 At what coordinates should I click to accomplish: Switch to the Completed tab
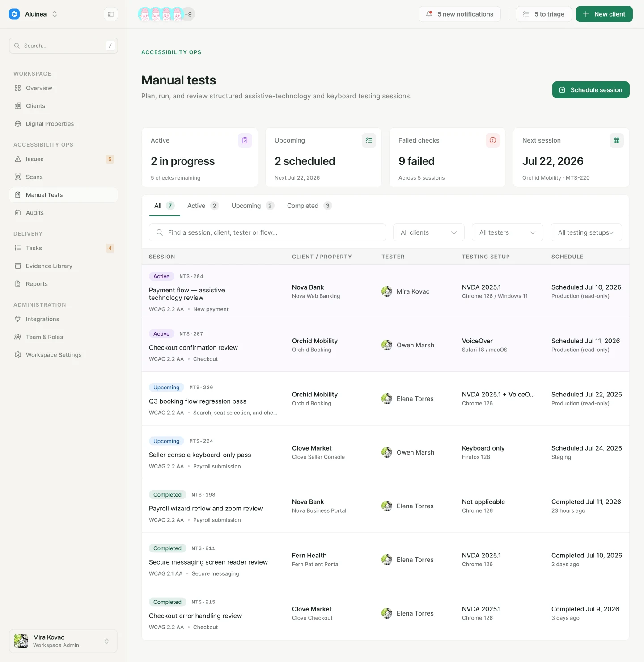pyautogui.click(x=309, y=206)
